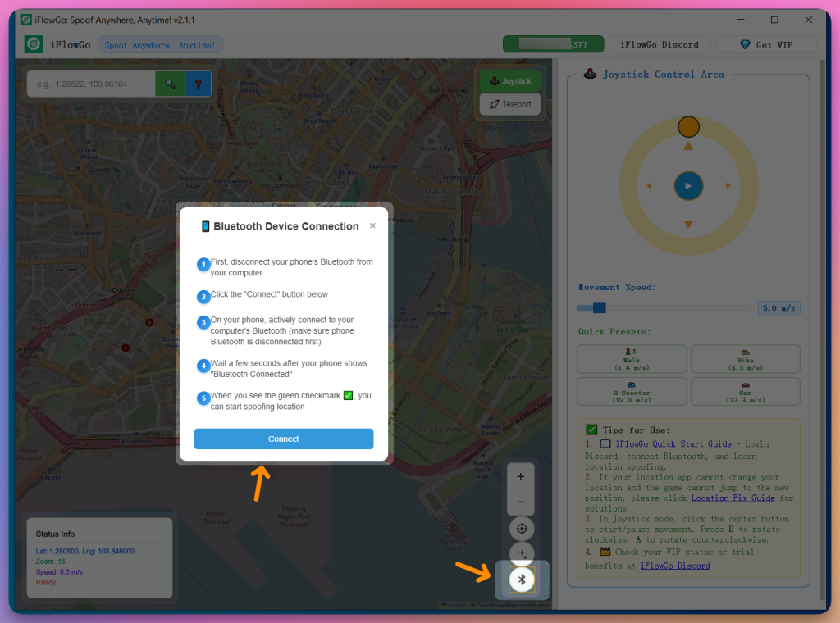This screenshot has height=623, width=840.
Task: Click the "Status Info" heading
Action: [55, 534]
